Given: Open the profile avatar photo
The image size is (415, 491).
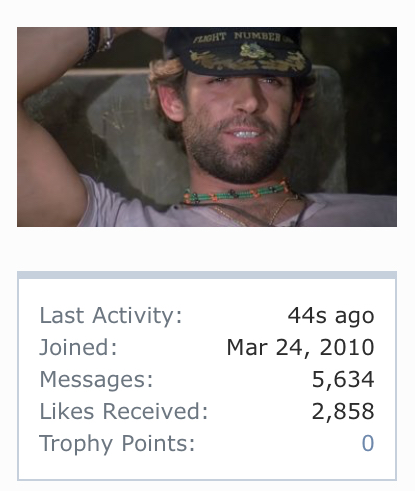Looking at the screenshot, I should (x=207, y=127).
